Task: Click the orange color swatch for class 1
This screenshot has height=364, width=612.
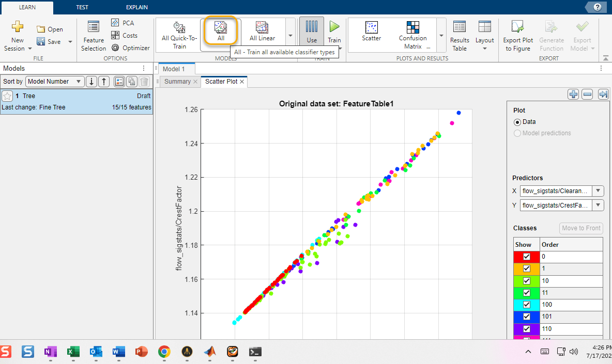Action: pyautogui.click(x=518, y=268)
